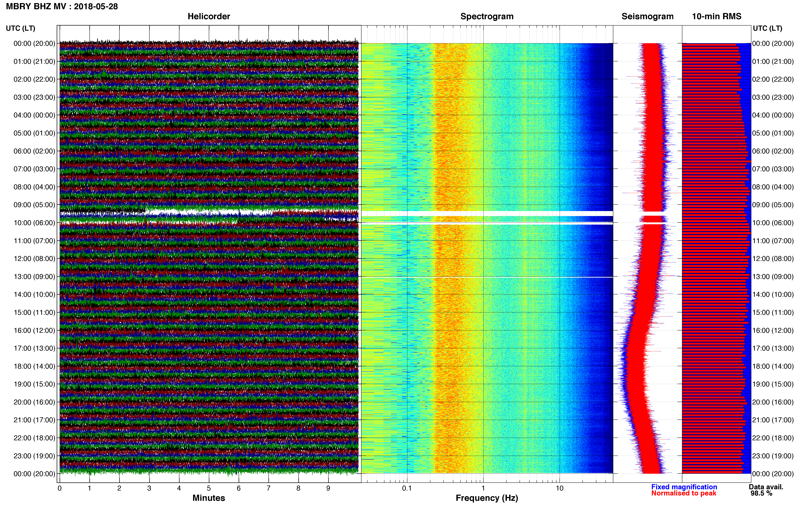The height and width of the screenshot is (508, 812).
Task: Click the left '21:00 (17:00)' time label
Action: click(x=34, y=420)
